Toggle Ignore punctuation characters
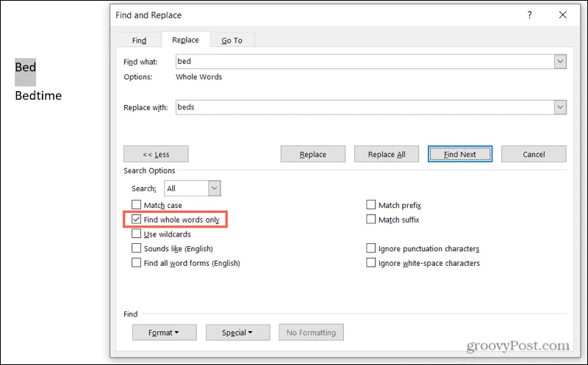Image resolution: width=588 pixels, height=365 pixels. pos(371,248)
